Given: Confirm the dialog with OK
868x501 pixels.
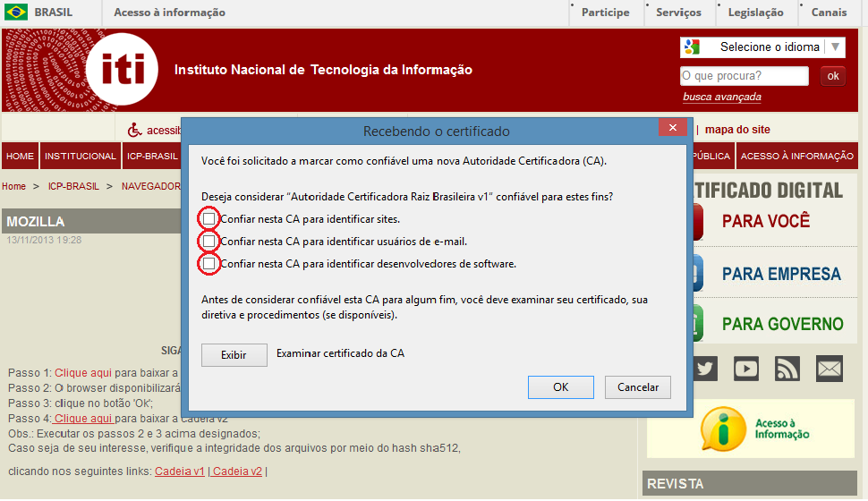Looking at the screenshot, I should 561,387.
